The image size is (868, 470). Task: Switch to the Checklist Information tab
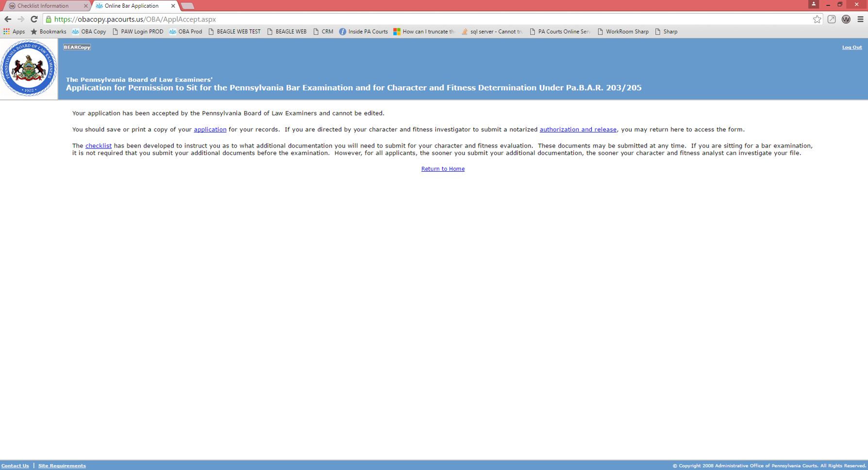(43, 6)
